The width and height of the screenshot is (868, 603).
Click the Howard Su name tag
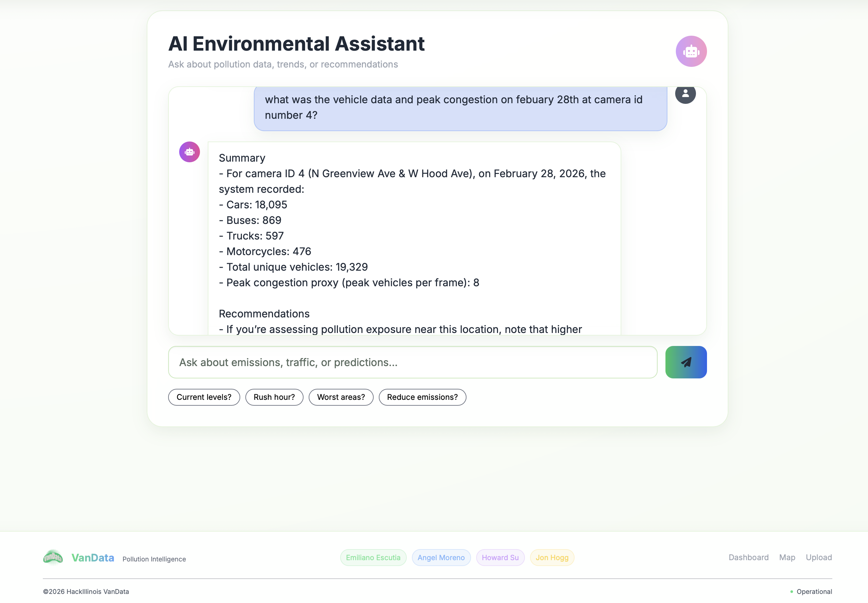[x=500, y=557]
